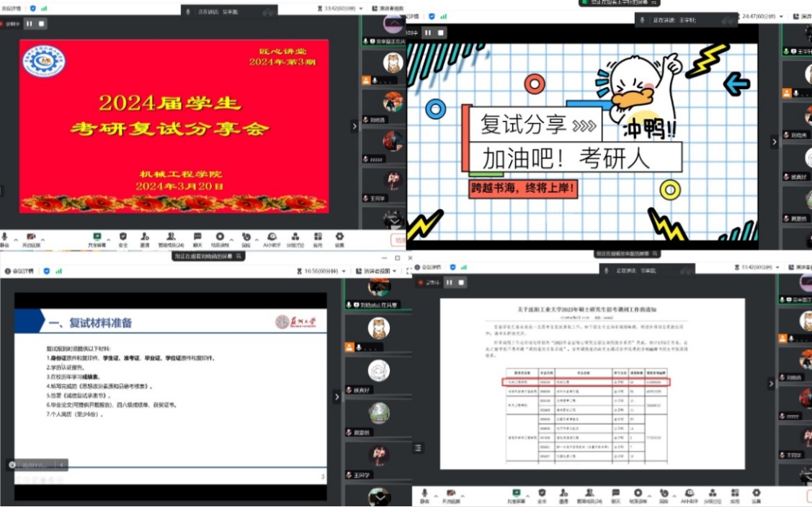Open 聊天 chat icon under the table document
This screenshot has height=507, width=812.
pos(615,495)
